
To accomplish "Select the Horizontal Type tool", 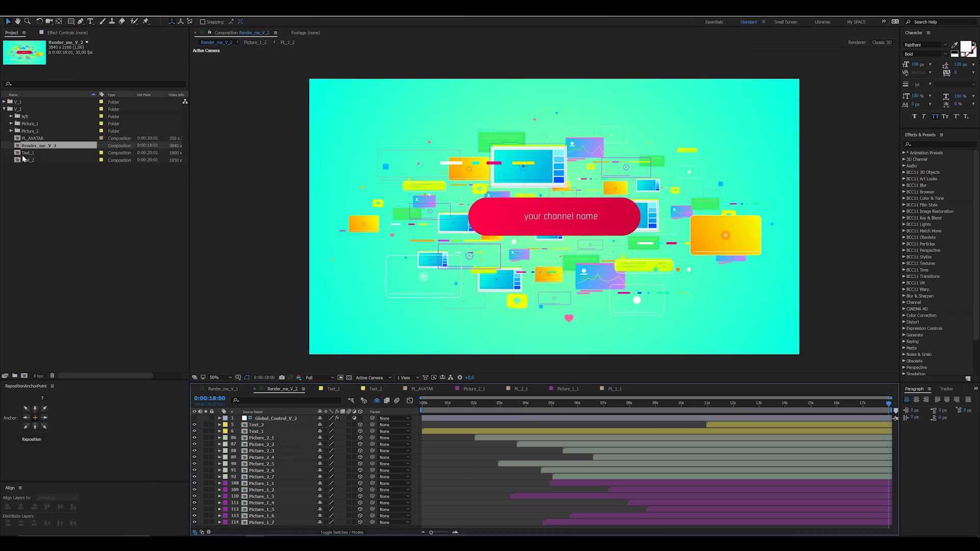I will tap(90, 21).
